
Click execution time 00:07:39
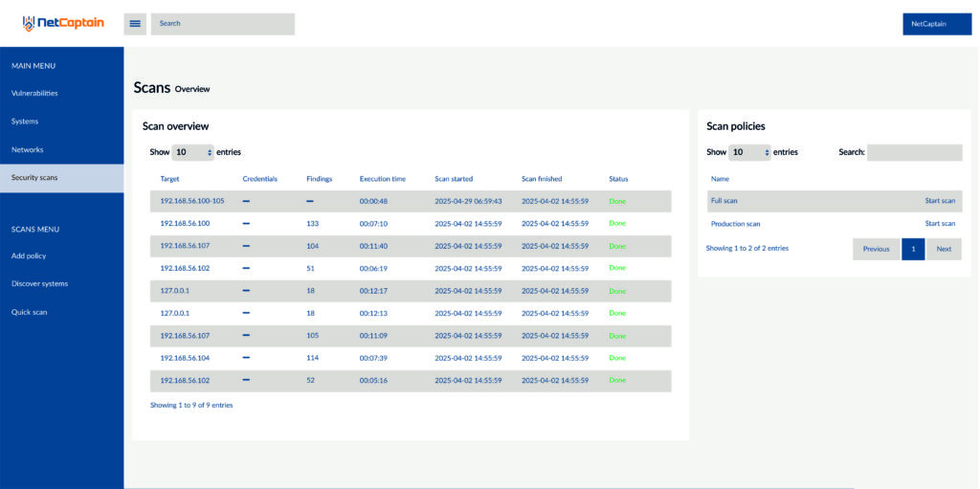pyautogui.click(x=374, y=358)
